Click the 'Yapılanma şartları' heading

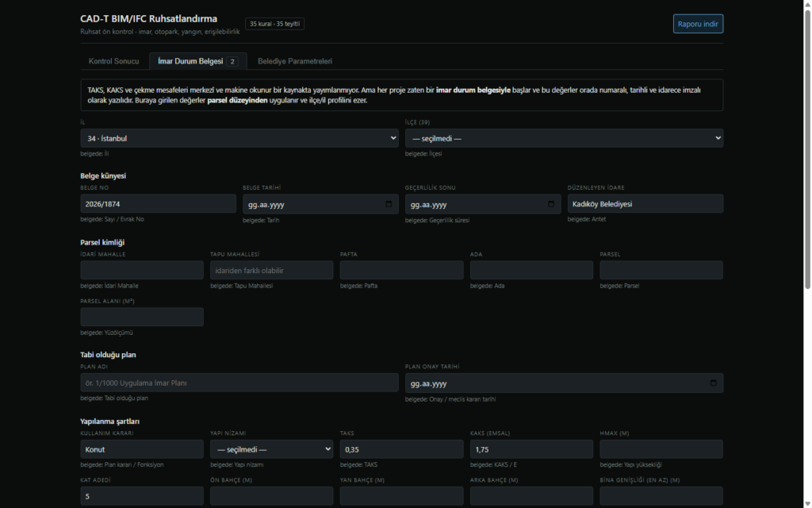point(109,421)
